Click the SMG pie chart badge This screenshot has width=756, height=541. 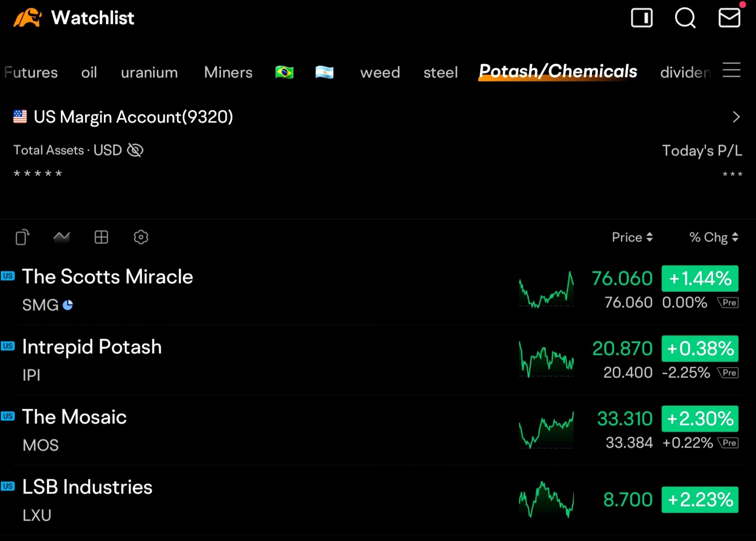point(68,305)
